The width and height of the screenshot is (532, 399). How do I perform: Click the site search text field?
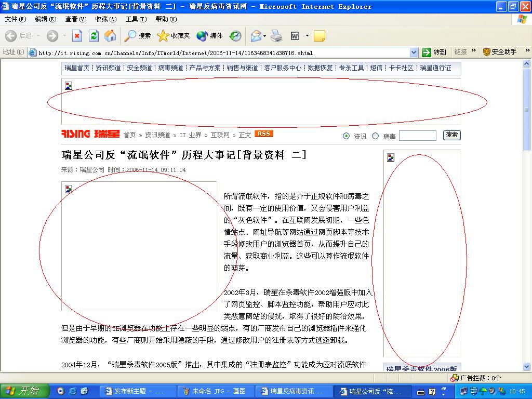(418, 136)
